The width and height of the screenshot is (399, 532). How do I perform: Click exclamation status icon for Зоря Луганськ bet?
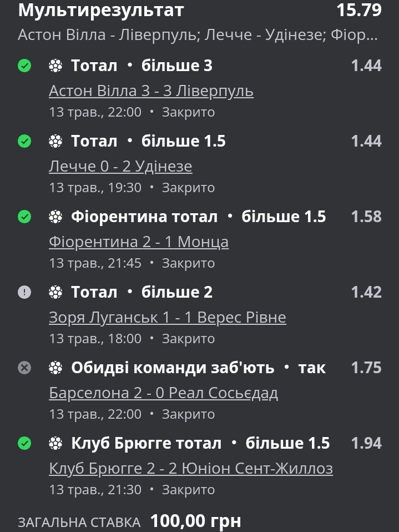pos(24,292)
